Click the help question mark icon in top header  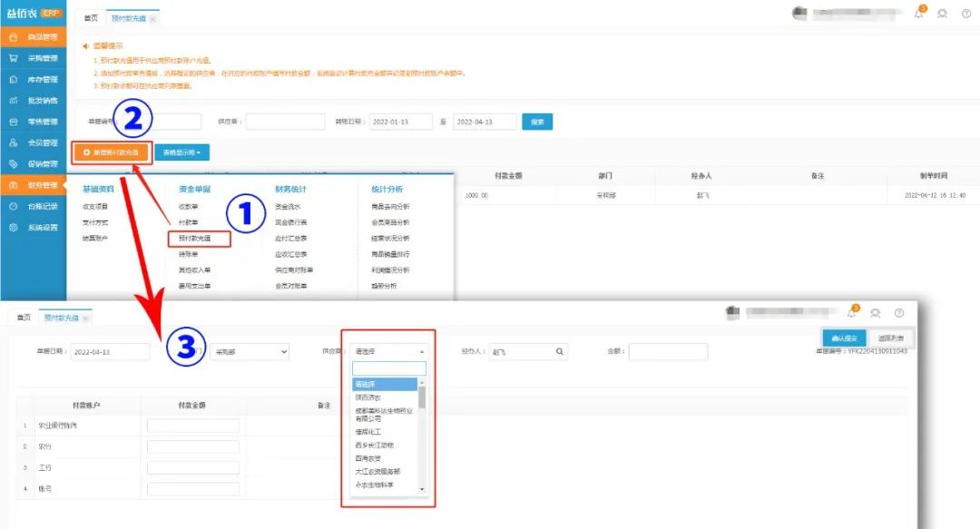[x=966, y=14]
